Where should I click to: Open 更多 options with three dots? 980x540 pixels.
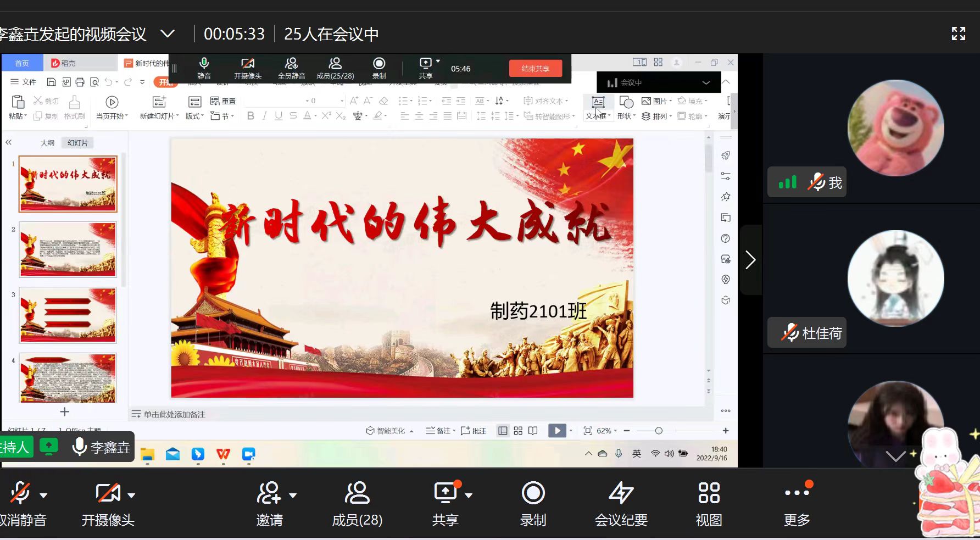[797, 493]
